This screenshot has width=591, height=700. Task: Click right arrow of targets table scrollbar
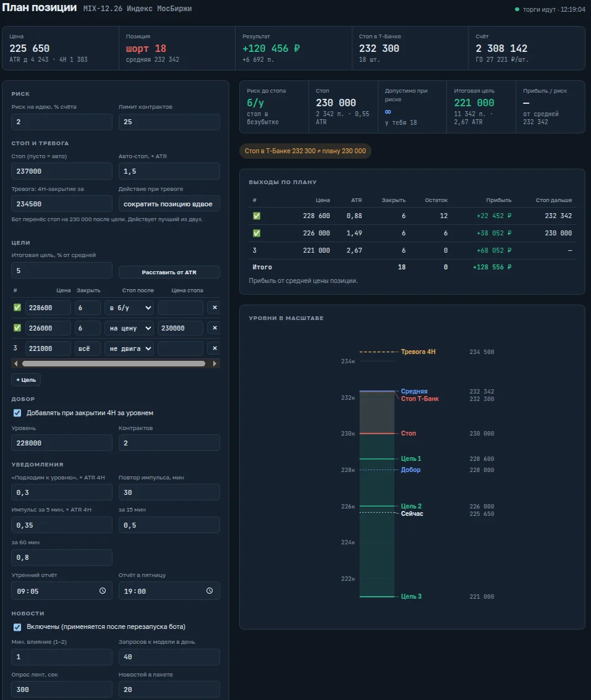215,364
